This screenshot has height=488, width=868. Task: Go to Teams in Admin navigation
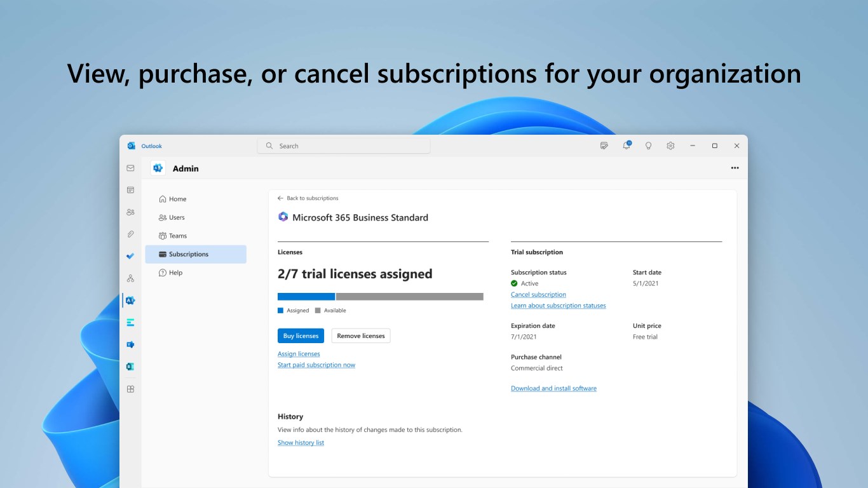point(196,236)
